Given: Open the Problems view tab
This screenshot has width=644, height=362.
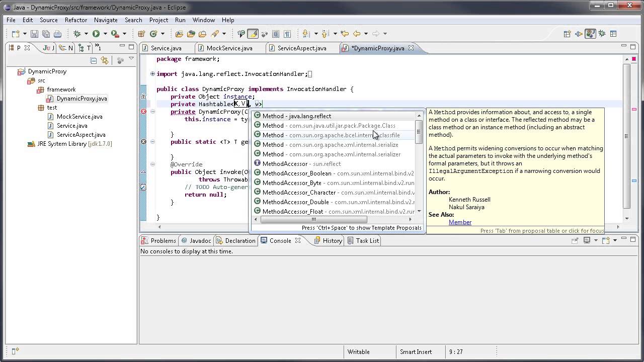Looking at the screenshot, I should [x=158, y=240].
